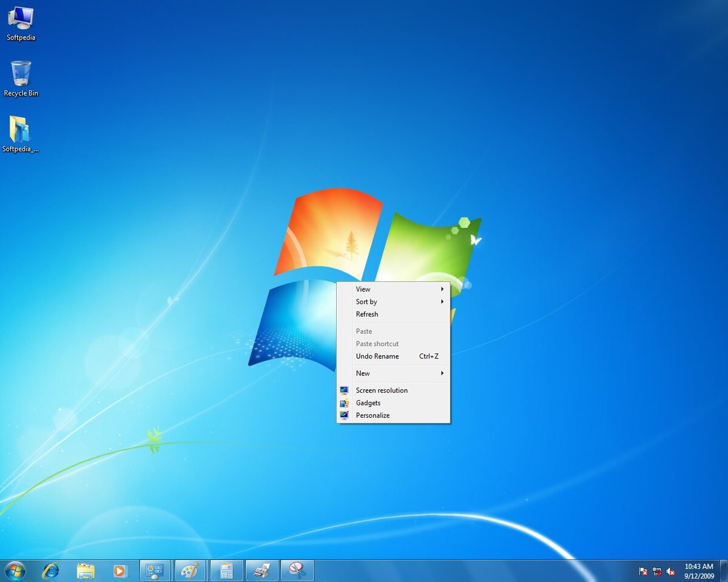Click the Action Center flag tray icon
Image resolution: width=728 pixels, height=582 pixels.
[643, 571]
